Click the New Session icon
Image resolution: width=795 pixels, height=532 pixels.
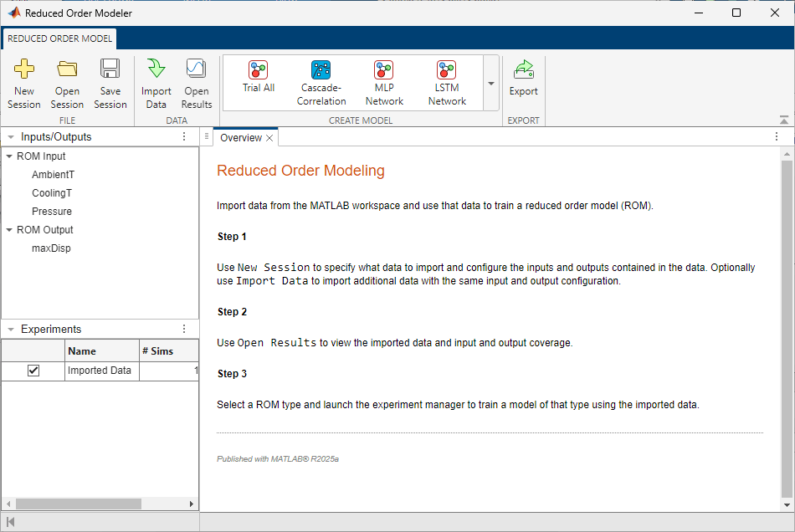tap(24, 69)
